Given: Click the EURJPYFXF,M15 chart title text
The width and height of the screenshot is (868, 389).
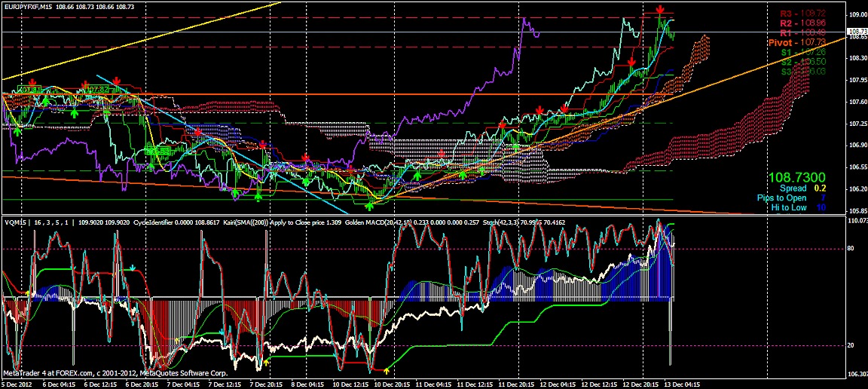Looking at the screenshot, I should tap(28, 6).
